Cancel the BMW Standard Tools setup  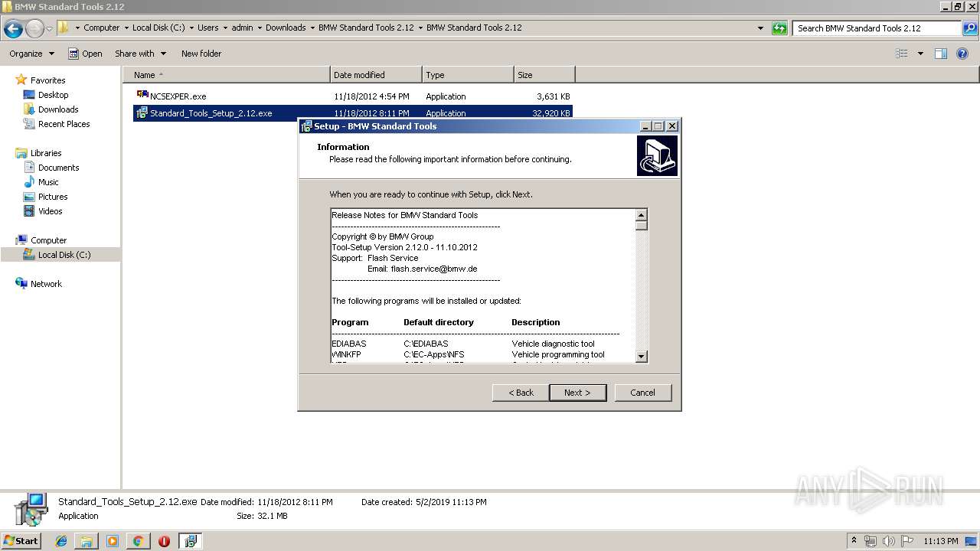(642, 393)
